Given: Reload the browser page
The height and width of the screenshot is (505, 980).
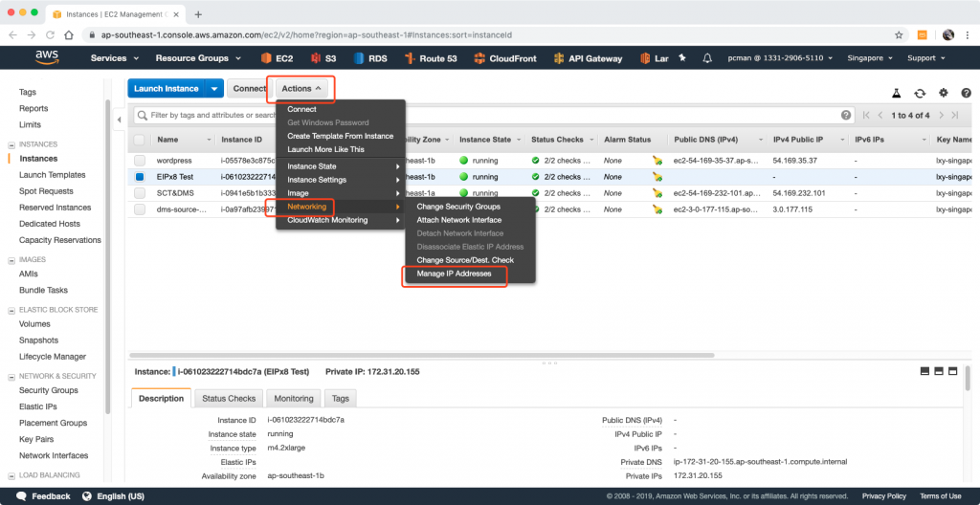Looking at the screenshot, I should click(x=50, y=35).
